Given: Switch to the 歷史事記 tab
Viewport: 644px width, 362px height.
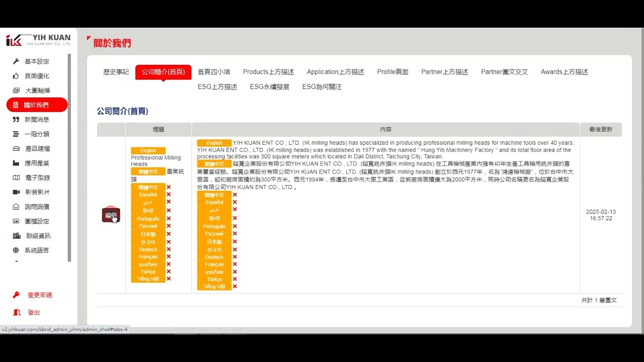Looking at the screenshot, I should point(116,72).
